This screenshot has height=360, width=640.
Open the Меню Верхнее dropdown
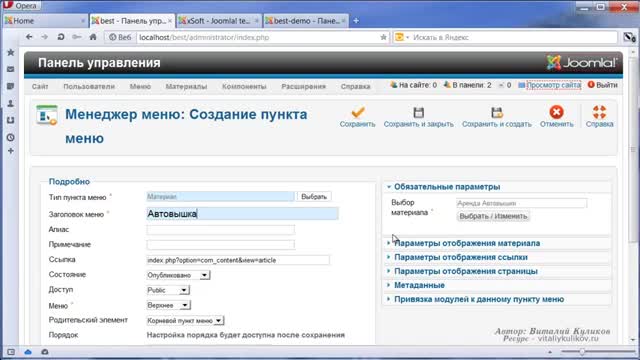pyautogui.click(x=168, y=305)
